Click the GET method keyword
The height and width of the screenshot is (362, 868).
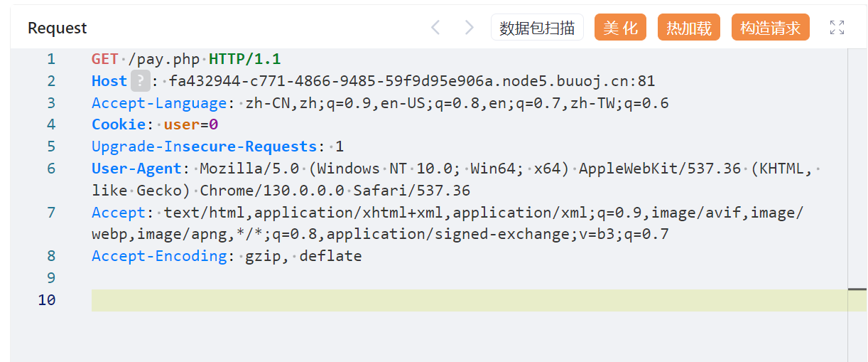pyautogui.click(x=104, y=59)
